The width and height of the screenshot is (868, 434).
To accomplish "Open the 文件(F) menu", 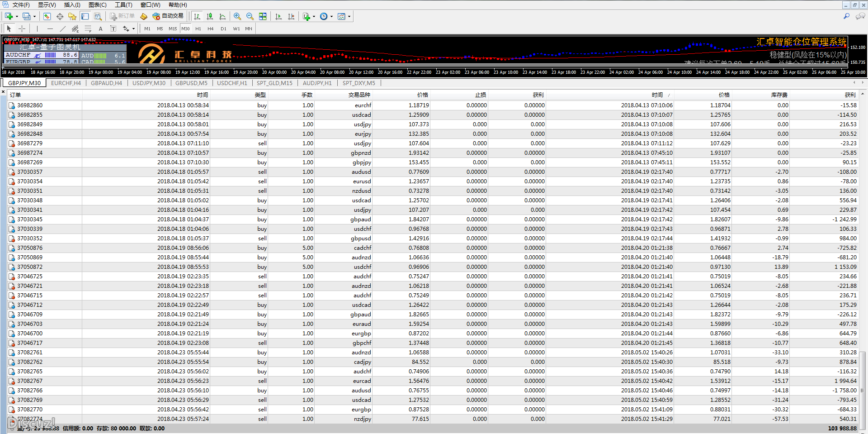I will 21,5.
